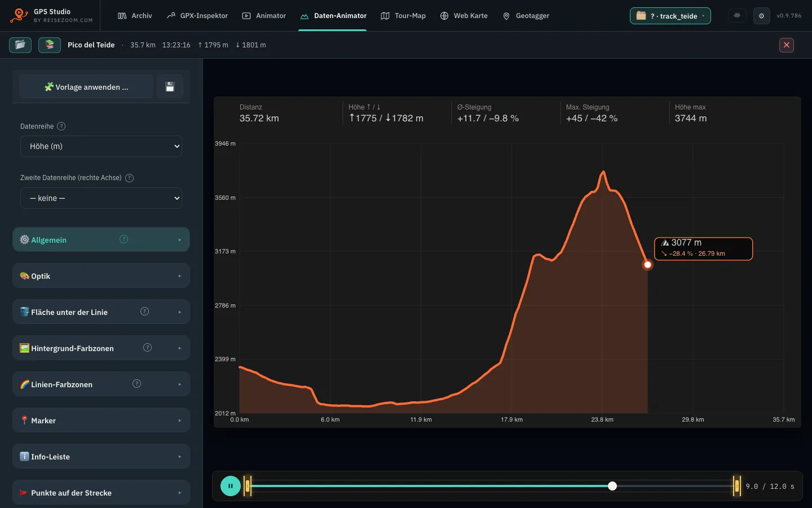Open the Datenreihe Höhe (m) dropdown
The image size is (812, 508).
[101, 146]
